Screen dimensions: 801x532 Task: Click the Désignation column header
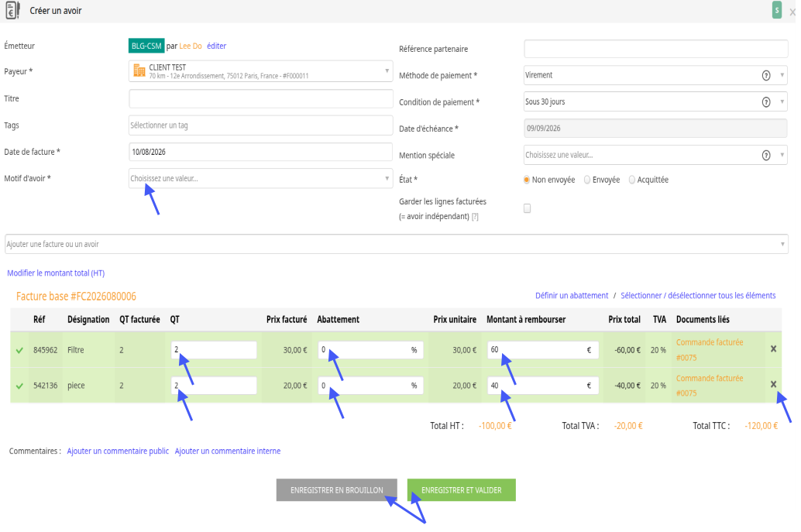click(x=88, y=320)
